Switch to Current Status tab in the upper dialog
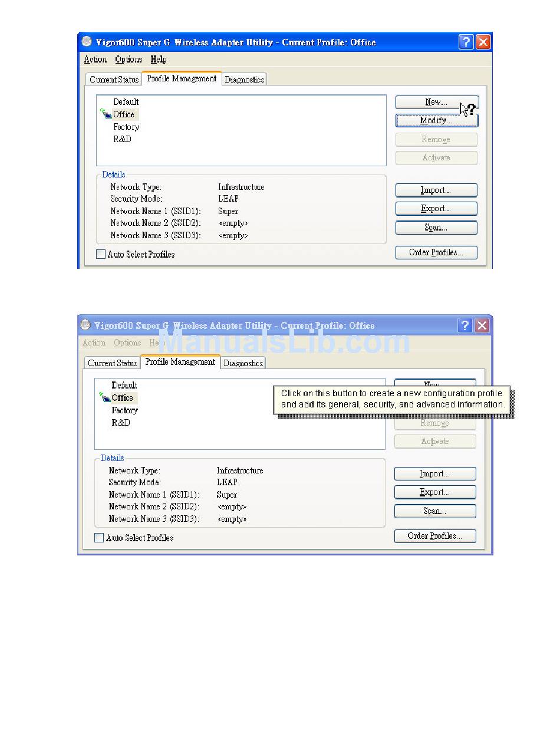Screen dimensions: 560x747 pos(114,80)
